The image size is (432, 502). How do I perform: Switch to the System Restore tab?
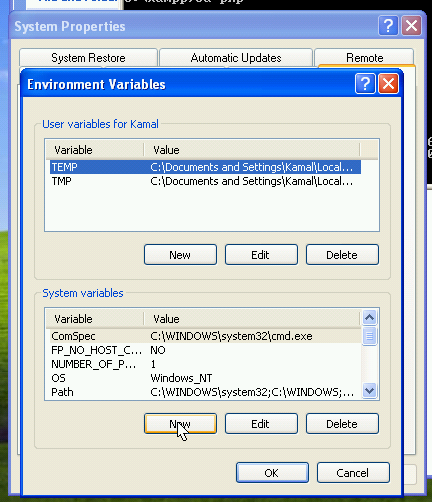(x=88, y=58)
